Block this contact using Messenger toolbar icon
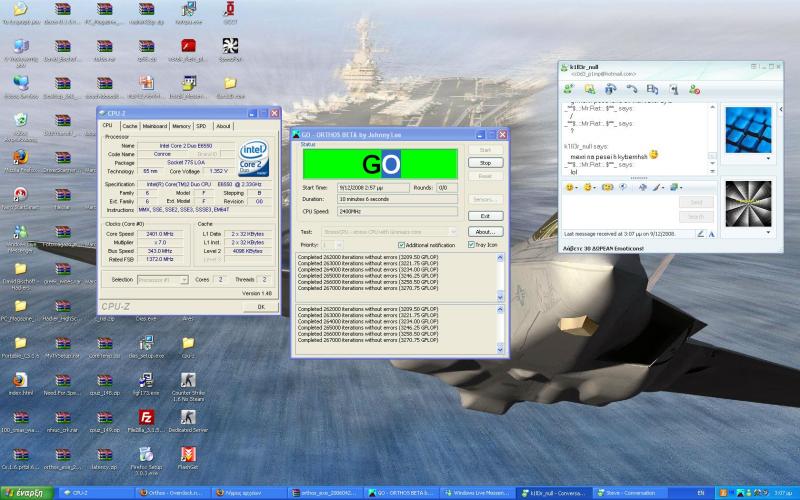Viewport: 800px width, 500px height. pos(694,89)
